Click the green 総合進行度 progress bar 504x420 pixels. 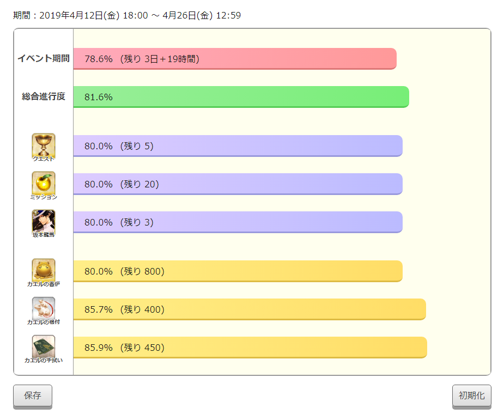[241, 97]
